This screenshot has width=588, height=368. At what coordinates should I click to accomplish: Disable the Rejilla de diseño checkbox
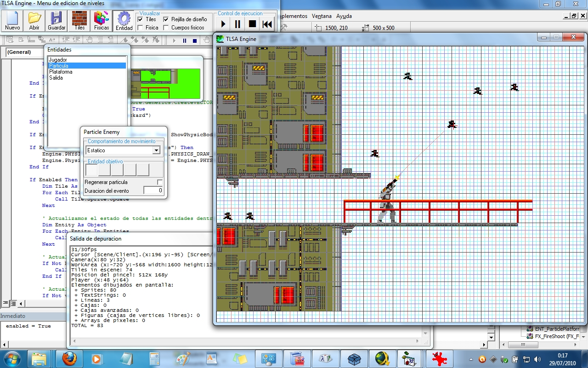pos(166,19)
